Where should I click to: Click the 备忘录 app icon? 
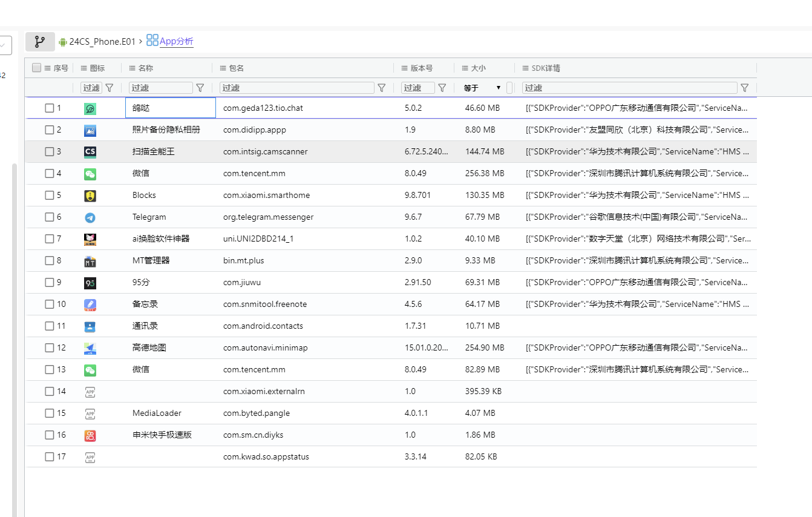(90, 305)
